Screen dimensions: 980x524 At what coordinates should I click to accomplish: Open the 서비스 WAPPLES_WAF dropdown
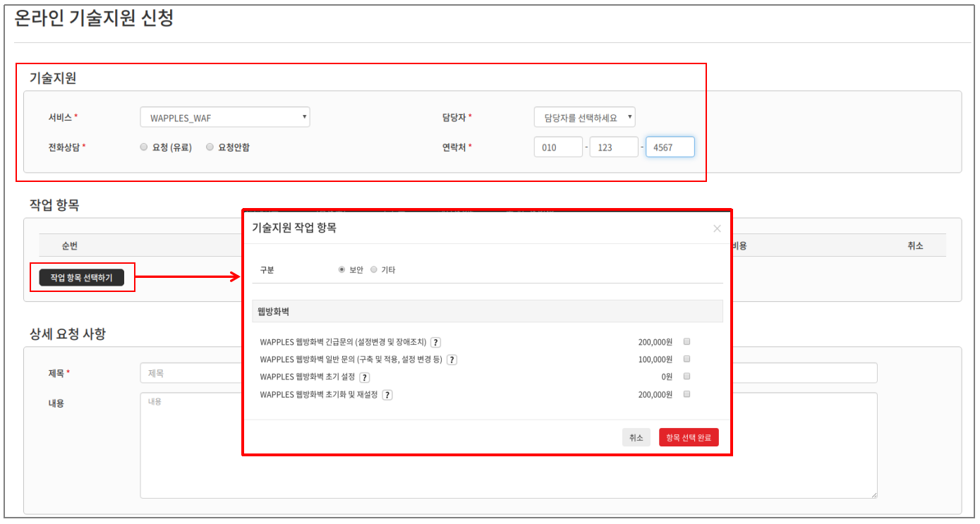225,118
